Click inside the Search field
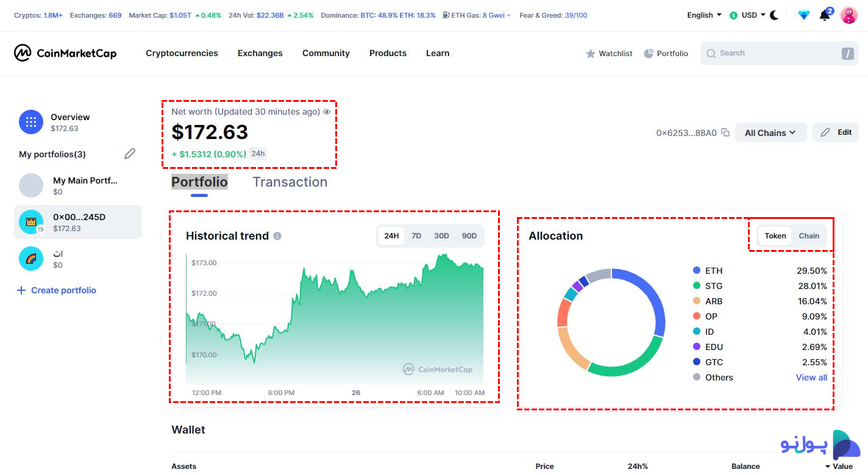Viewport: 868px width, 475px height. pyautogui.click(x=779, y=53)
